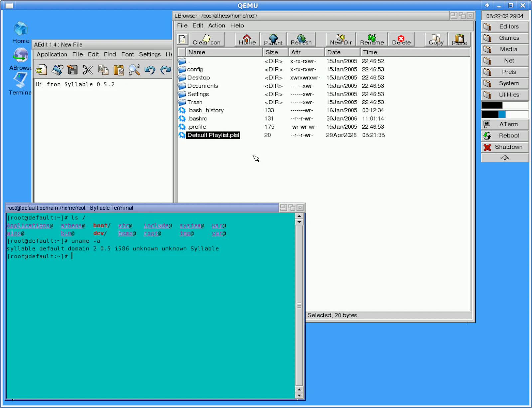This screenshot has width=532, height=408.
Task: Click the Copy toolbar button in LBrowser
Action: pos(436,39)
